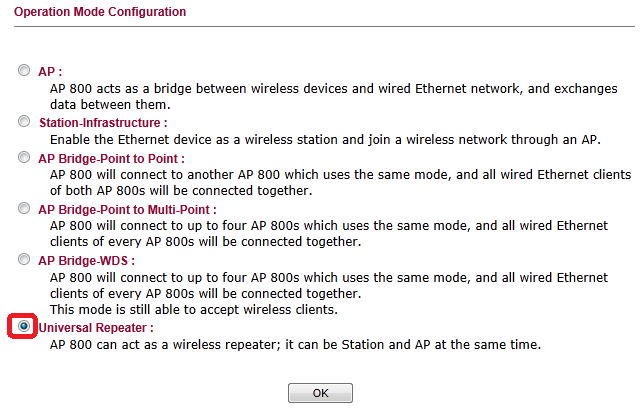Click the "Station-Infrastructure :" label text

102,123
